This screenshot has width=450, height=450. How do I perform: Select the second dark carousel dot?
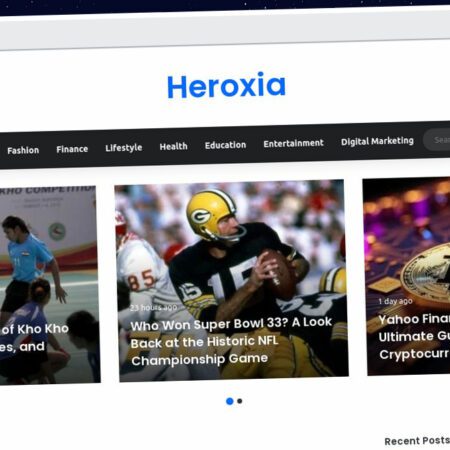240,401
